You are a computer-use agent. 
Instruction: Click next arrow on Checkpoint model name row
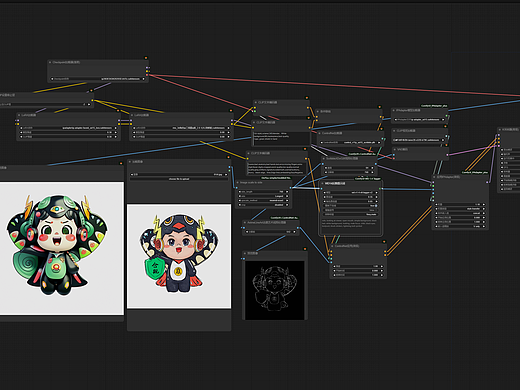[x=144, y=79]
